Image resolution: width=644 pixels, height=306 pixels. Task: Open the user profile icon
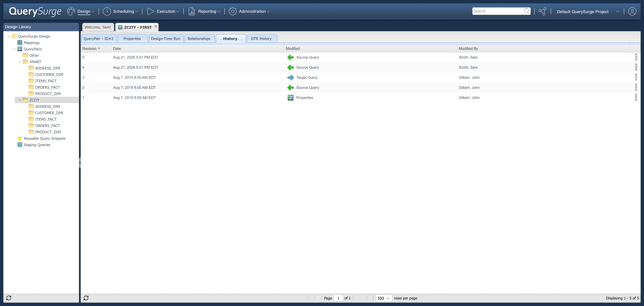coord(632,11)
